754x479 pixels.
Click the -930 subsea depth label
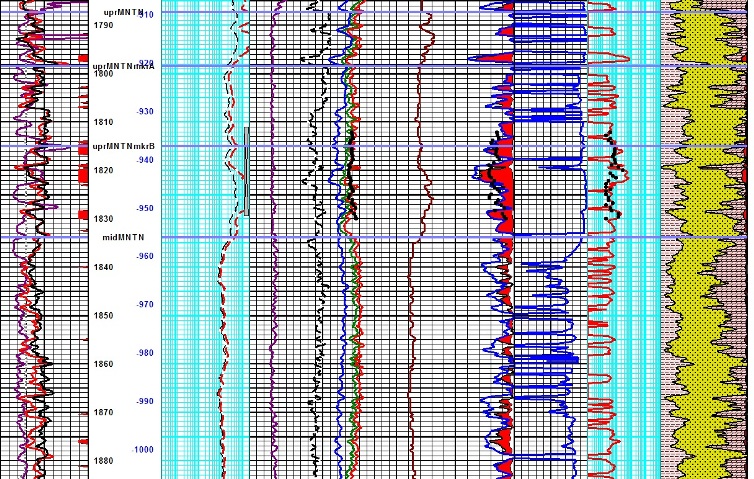click(144, 111)
